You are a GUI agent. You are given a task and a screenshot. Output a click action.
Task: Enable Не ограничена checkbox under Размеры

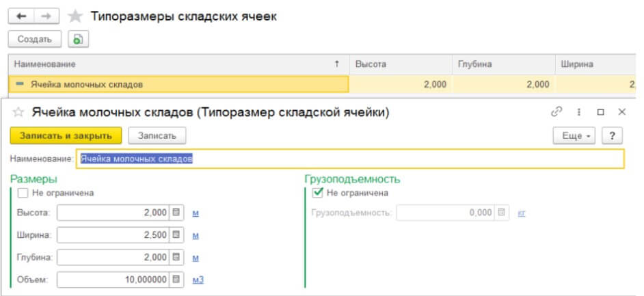pyautogui.click(x=23, y=193)
